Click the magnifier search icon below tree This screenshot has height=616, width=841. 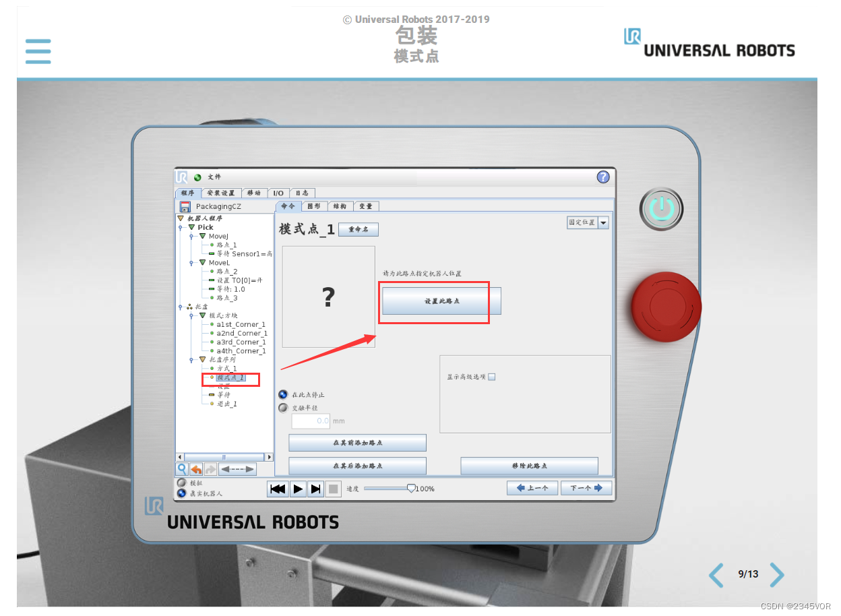click(x=182, y=469)
